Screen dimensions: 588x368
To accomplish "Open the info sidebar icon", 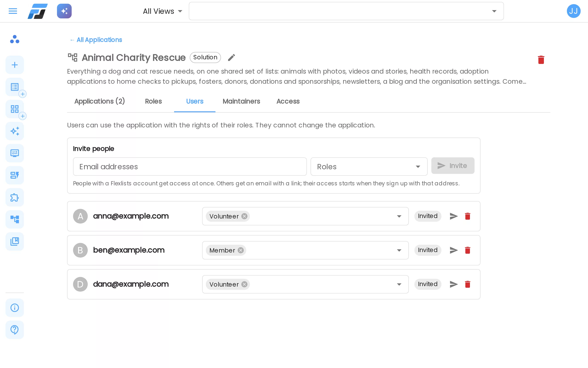I will coord(14,308).
